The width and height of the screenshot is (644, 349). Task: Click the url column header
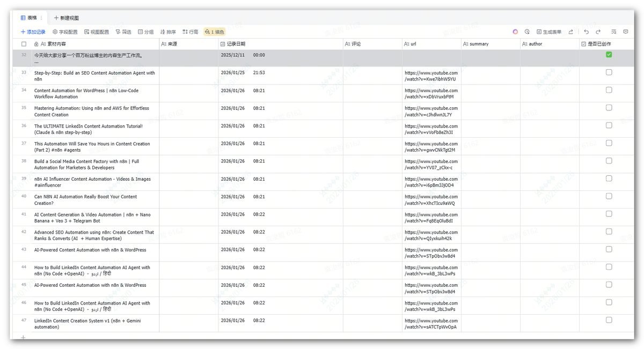pos(431,44)
